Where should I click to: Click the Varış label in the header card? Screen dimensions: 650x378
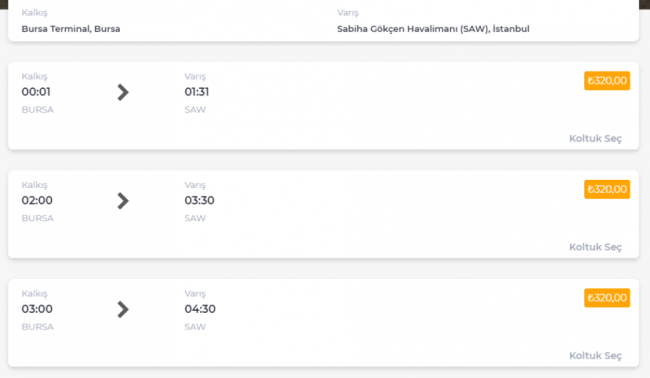pos(347,13)
